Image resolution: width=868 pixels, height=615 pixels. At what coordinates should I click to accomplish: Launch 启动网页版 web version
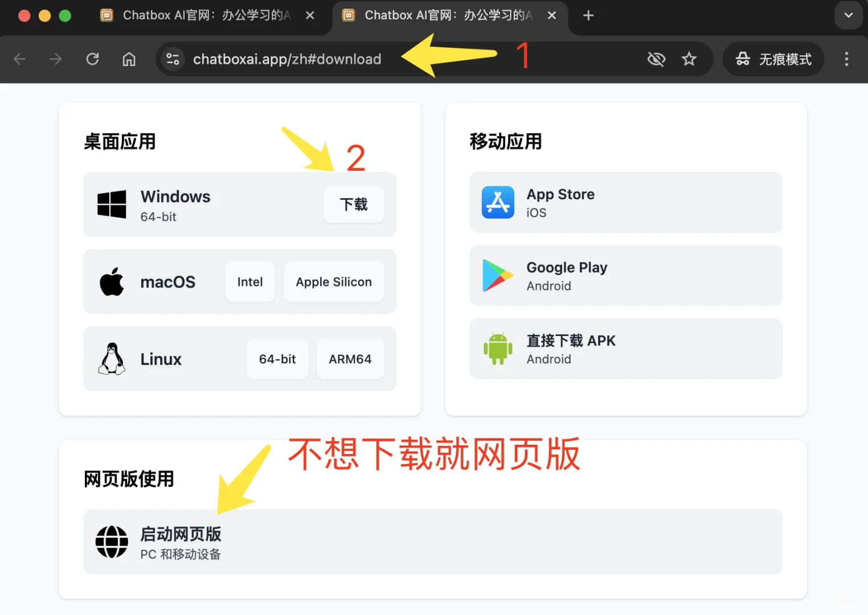[181, 534]
